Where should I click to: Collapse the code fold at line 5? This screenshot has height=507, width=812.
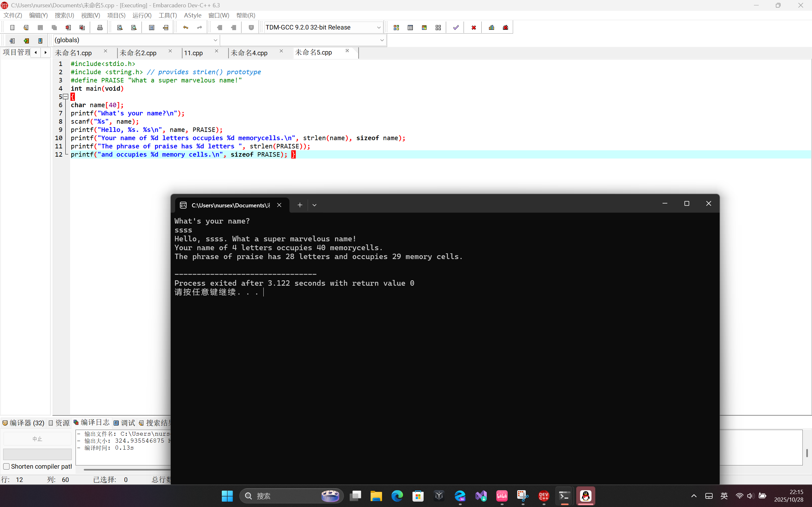(66, 97)
